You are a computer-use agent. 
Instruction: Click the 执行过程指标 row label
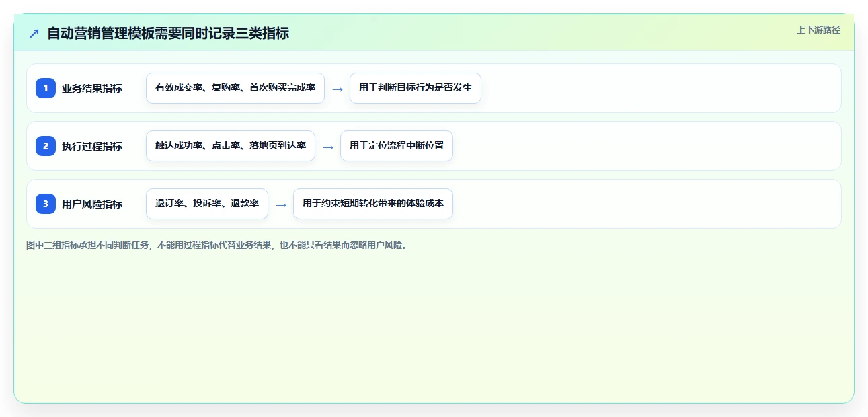[92, 146]
